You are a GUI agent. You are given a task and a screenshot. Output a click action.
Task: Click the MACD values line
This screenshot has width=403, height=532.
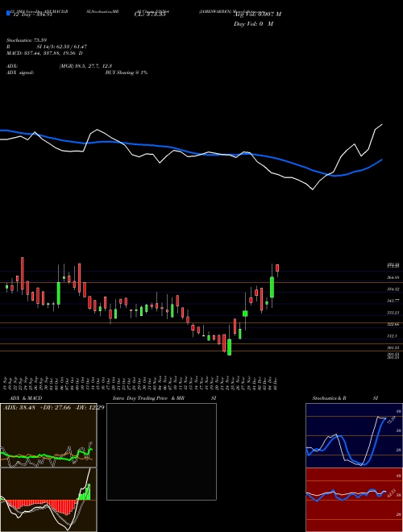(x=44, y=53)
